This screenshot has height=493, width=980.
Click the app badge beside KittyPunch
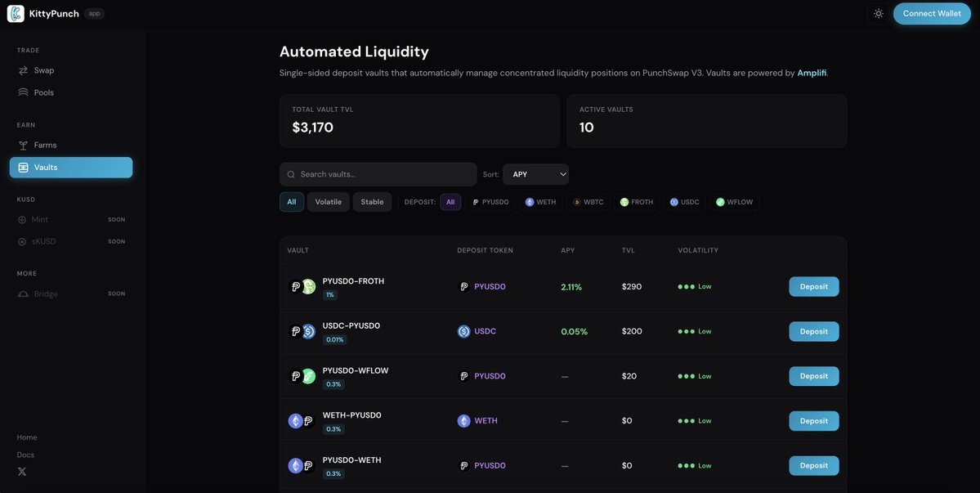click(x=94, y=14)
